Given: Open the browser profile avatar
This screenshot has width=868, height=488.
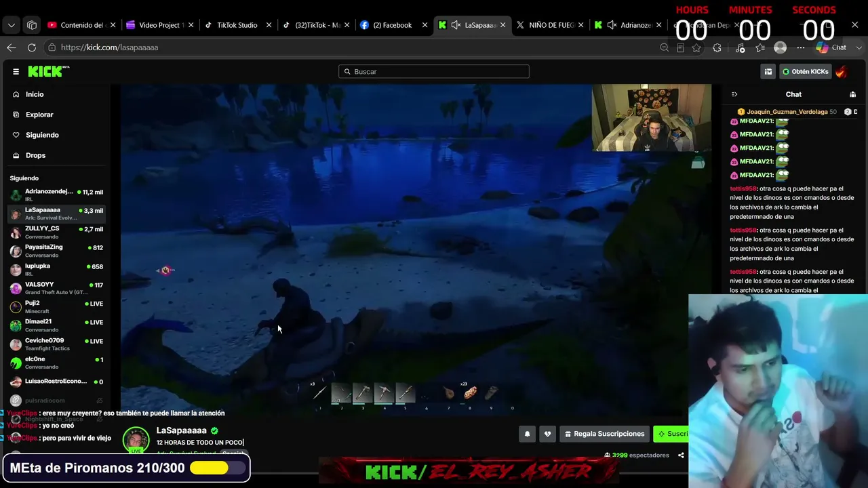Looking at the screenshot, I should click(781, 47).
